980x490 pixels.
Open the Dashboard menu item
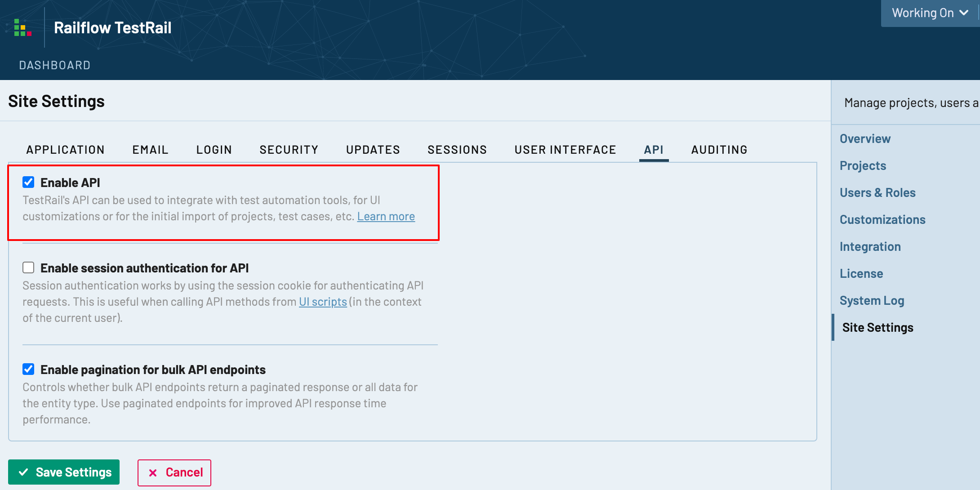pyautogui.click(x=55, y=65)
